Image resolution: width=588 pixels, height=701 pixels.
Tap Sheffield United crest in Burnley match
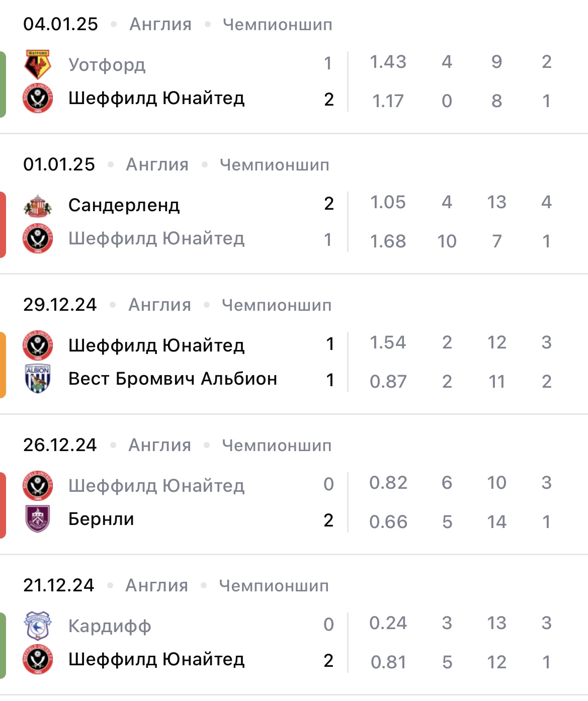coord(38,486)
